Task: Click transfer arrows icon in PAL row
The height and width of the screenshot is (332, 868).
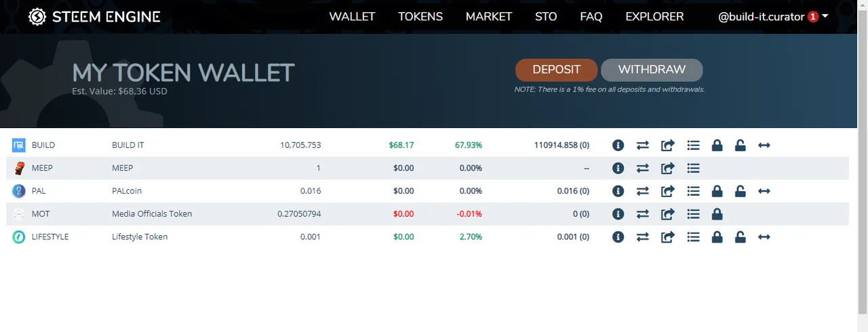Action: click(643, 191)
